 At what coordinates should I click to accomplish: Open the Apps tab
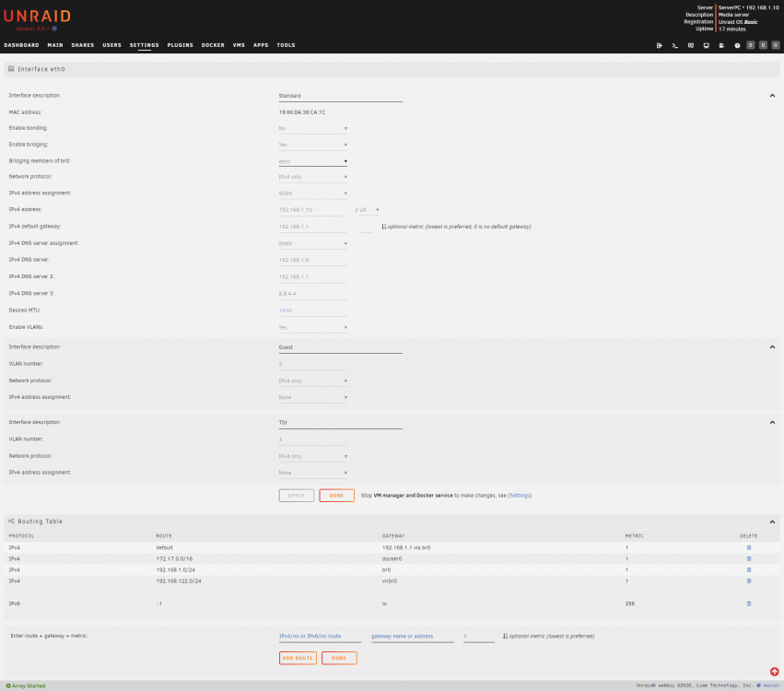point(261,45)
